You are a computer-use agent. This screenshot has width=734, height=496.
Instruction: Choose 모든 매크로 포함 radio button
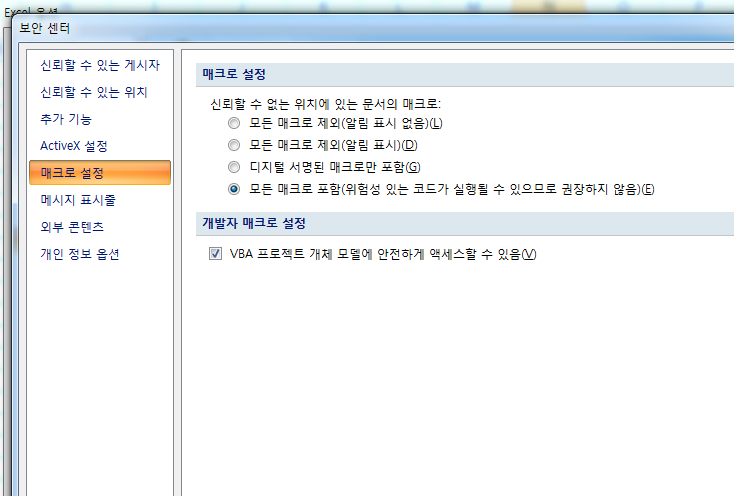coord(234,188)
